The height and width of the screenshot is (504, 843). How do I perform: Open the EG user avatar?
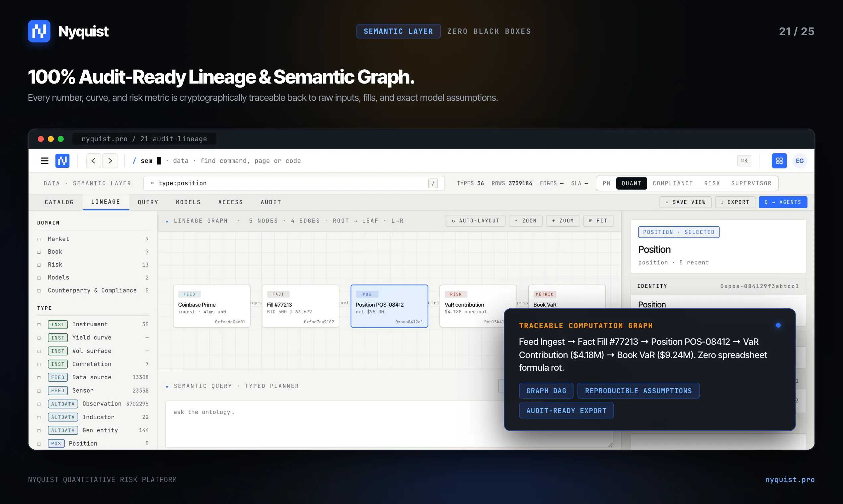click(800, 160)
